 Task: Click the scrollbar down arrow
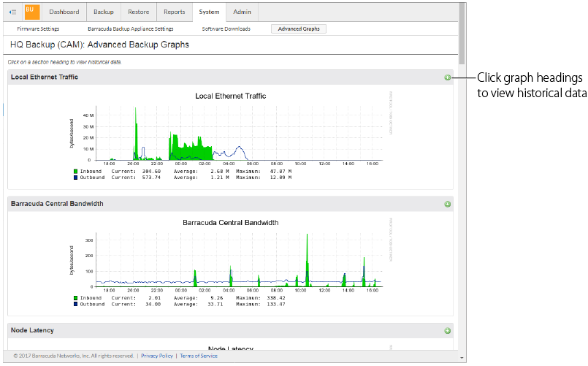tap(462, 358)
